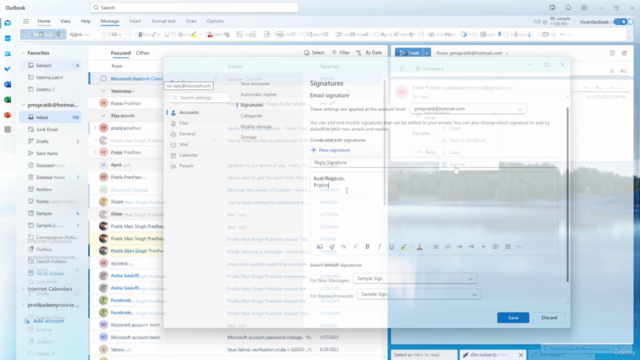
Task: Focus the top Outlook Search box
Action: [194, 8]
